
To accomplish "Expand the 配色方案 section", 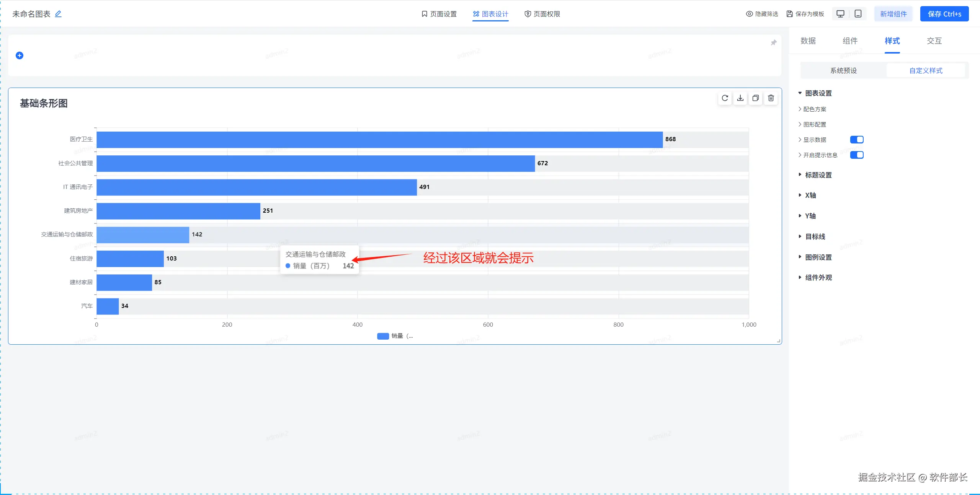I will 814,109.
